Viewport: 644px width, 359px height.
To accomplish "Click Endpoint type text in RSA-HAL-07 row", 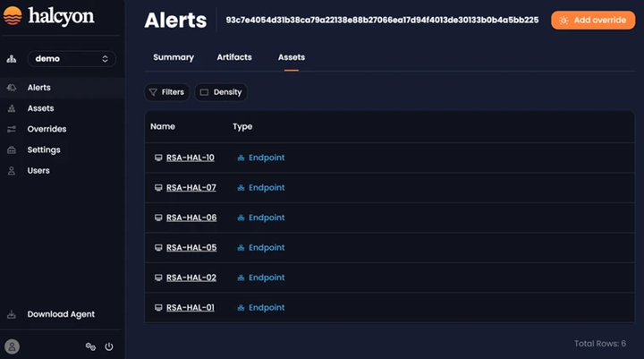I will coord(267,187).
